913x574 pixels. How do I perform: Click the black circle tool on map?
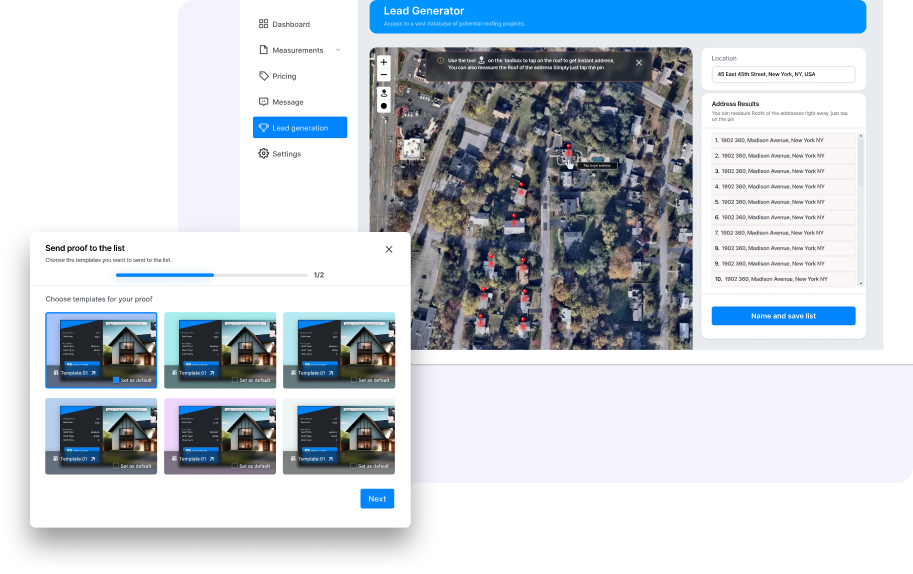(x=384, y=105)
